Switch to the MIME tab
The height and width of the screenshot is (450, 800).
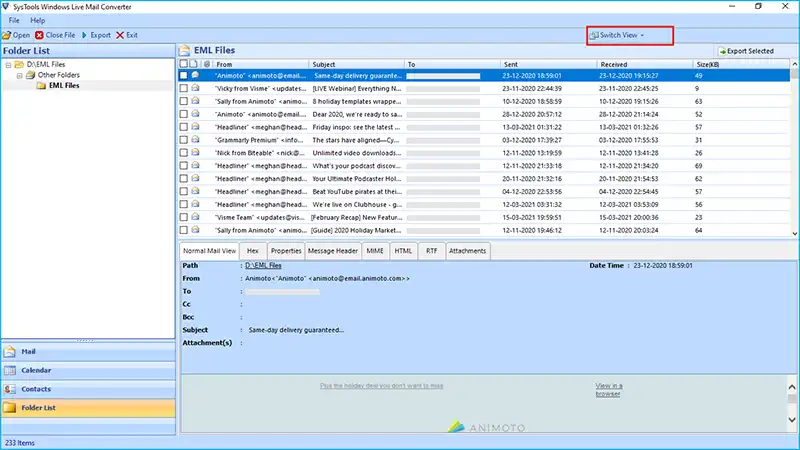coord(375,251)
